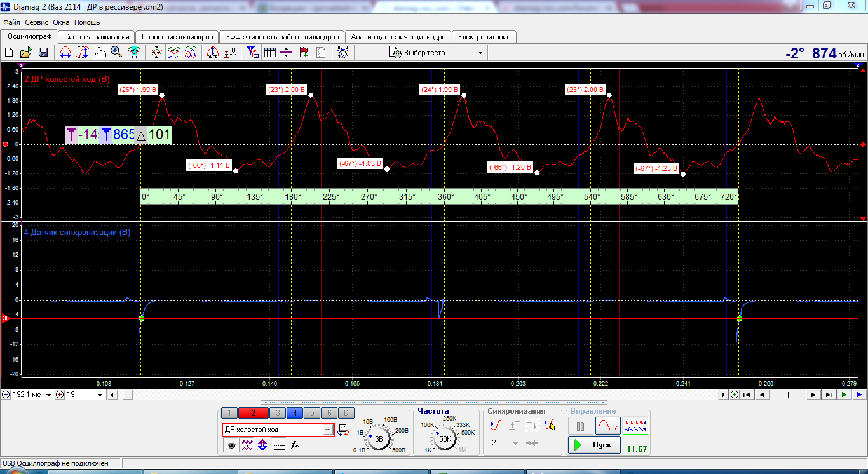
Task: Create a new file with the blank page icon
Action: click(x=9, y=52)
